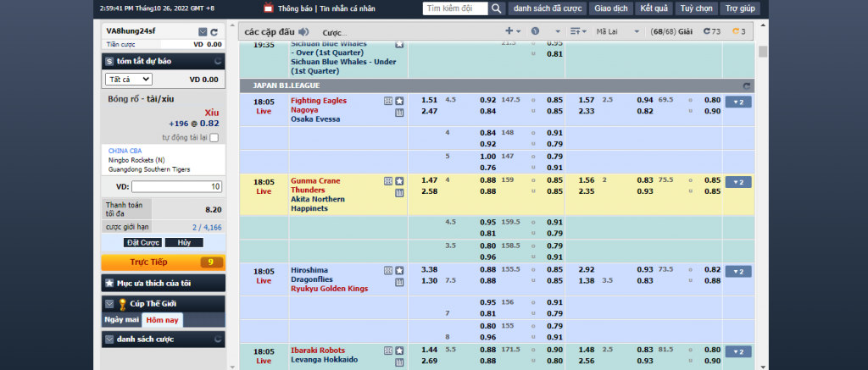The height and width of the screenshot is (370, 868).
Task: Open the Kết quả menu
Action: point(654,8)
